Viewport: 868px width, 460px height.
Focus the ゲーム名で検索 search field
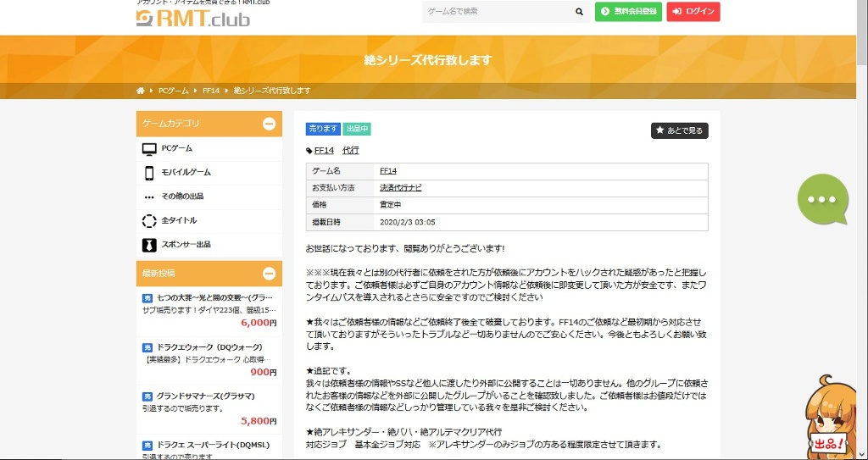(x=496, y=12)
